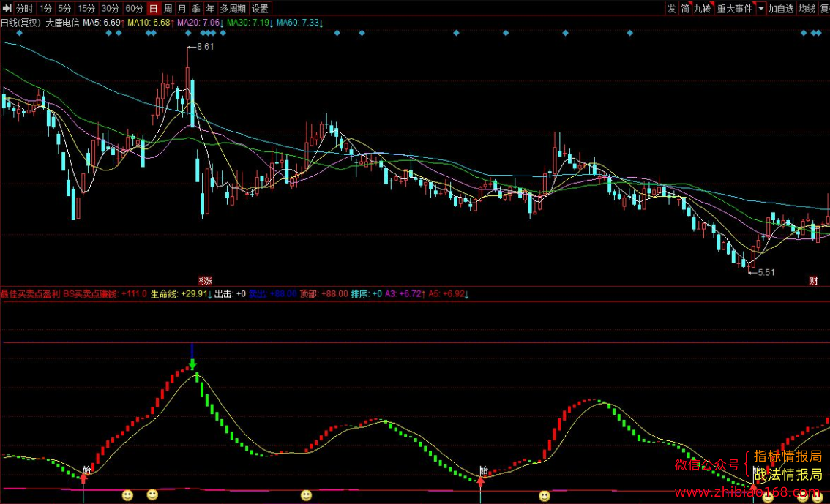Click the 5.51 low price label

point(766,272)
